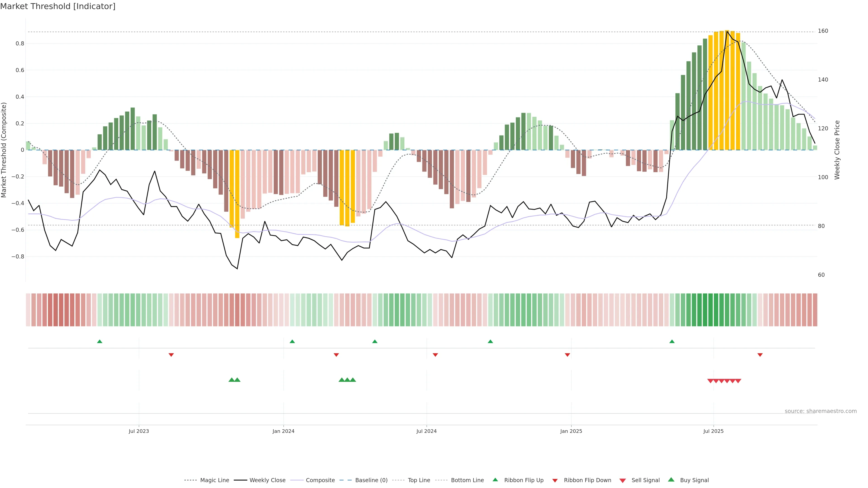Click the Baseline (0) blue dashed legend swatch
868x488 pixels.
click(x=345, y=480)
